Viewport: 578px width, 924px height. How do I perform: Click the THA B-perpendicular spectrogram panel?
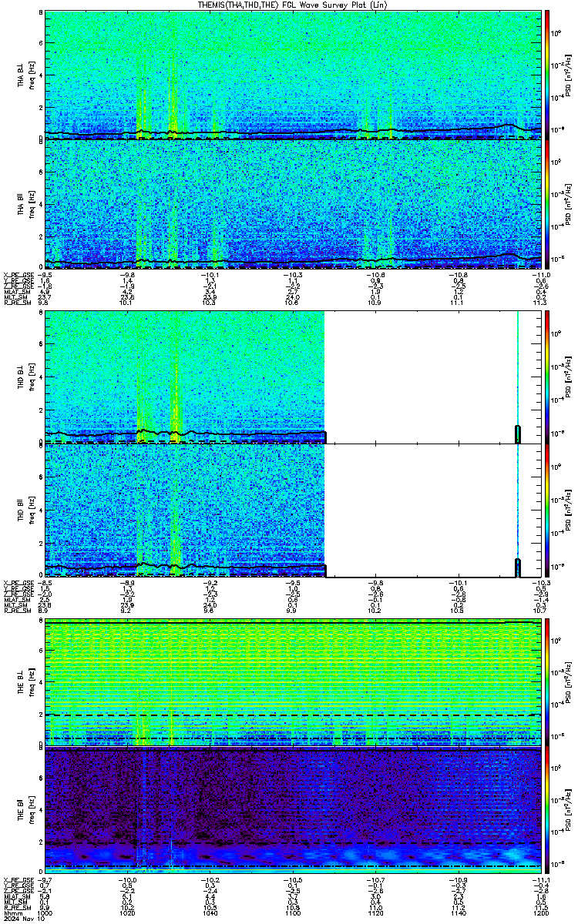[293, 75]
